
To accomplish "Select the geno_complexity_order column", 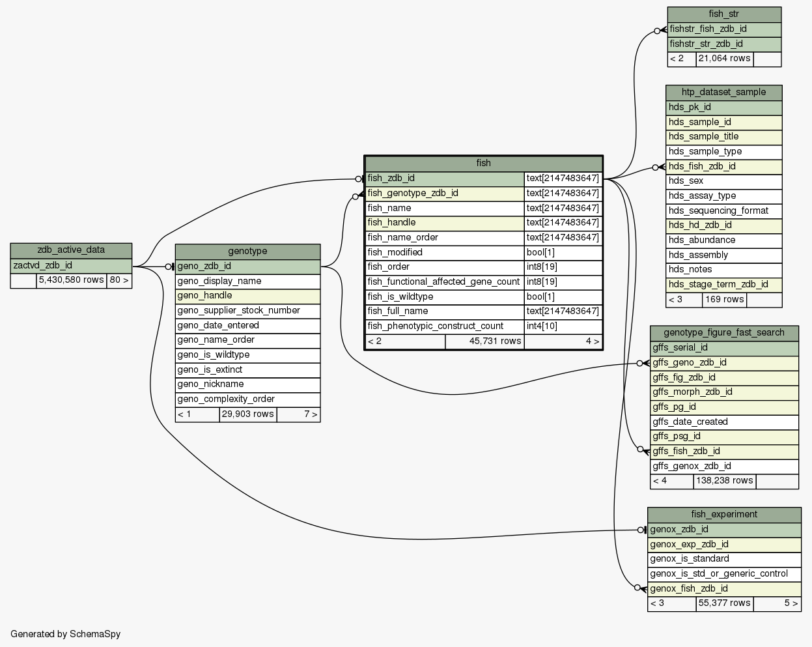I will 247,399.
